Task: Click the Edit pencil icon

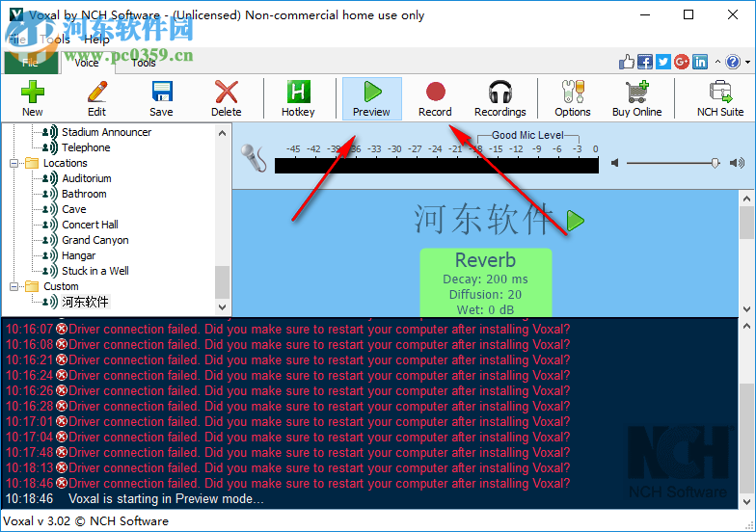Action: (96, 92)
